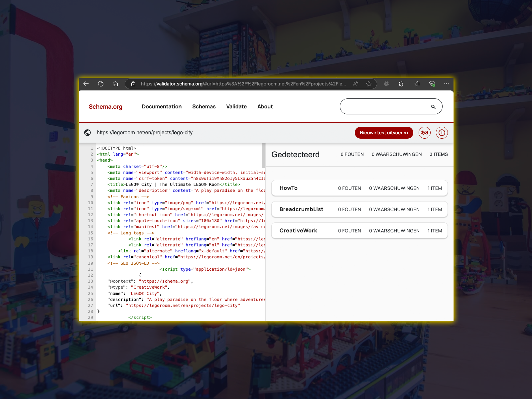View site info via the lock icon
This screenshot has height=399, width=532.
pyautogui.click(x=133, y=84)
